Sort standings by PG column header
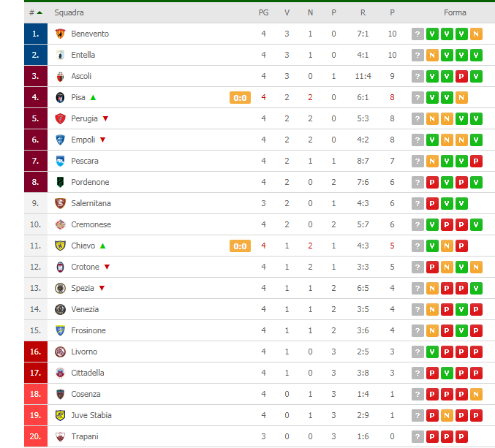The image size is (495, 448). 264,12
